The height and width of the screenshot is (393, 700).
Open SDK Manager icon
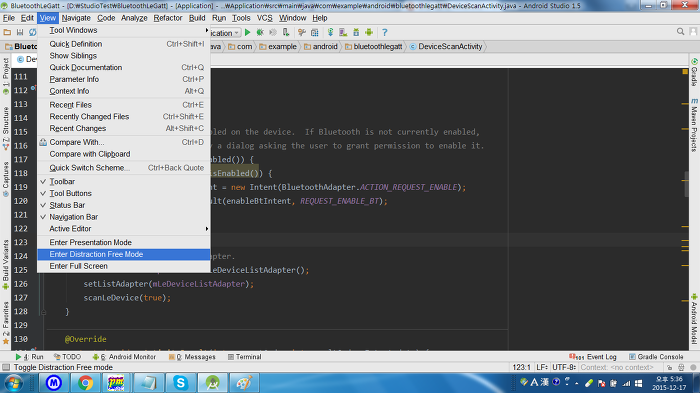click(356, 32)
